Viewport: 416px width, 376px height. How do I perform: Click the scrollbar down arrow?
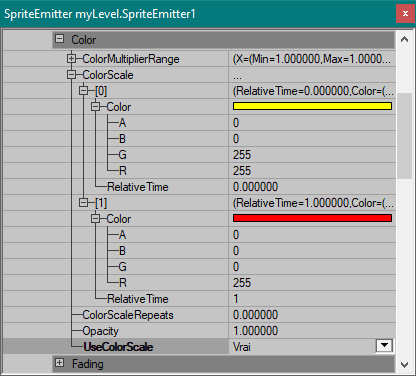click(404, 365)
